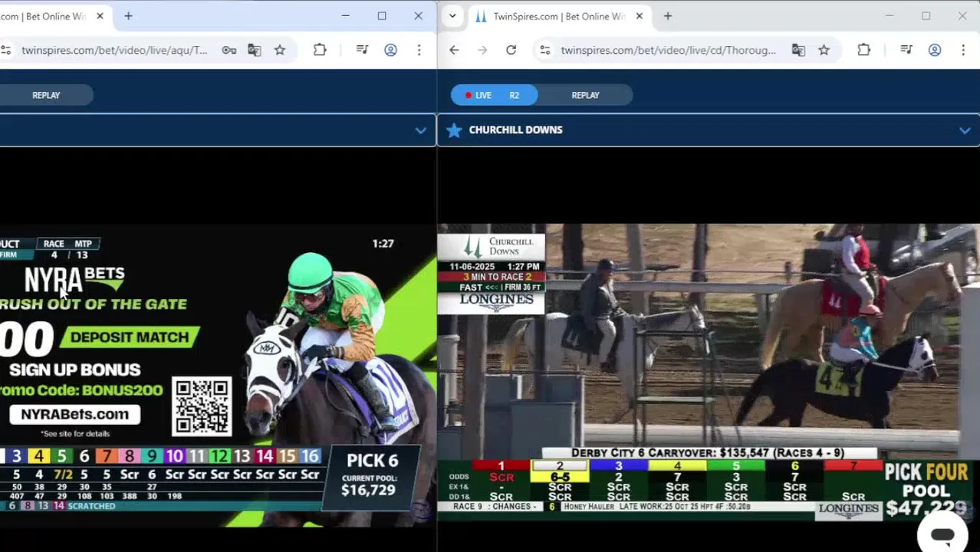980x552 pixels.
Task: Click the $16,729 current pool value
Action: coord(368,490)
